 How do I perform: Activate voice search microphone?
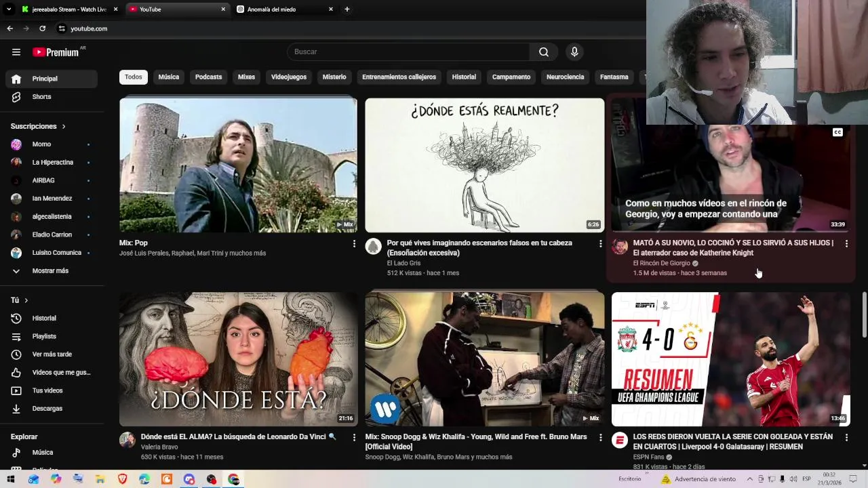pyautogui.click(x=574, y=52)
